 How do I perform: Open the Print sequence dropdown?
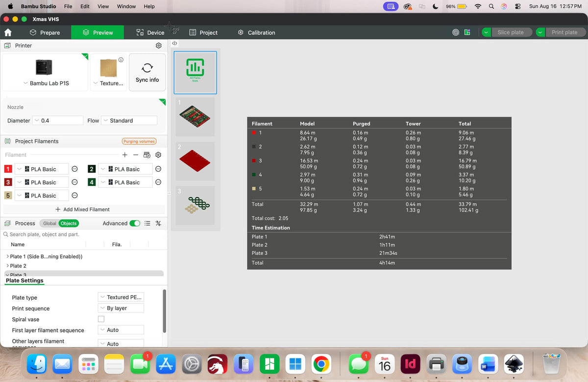tap(121, 308)
